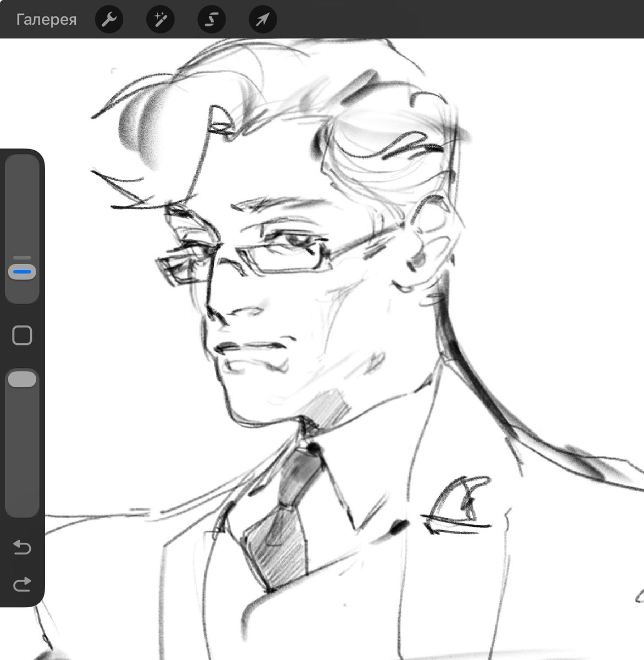Activate the Selection S-shaped tool
The width and height of the screenshot is (644, 660).
click(x=212, y=20)
